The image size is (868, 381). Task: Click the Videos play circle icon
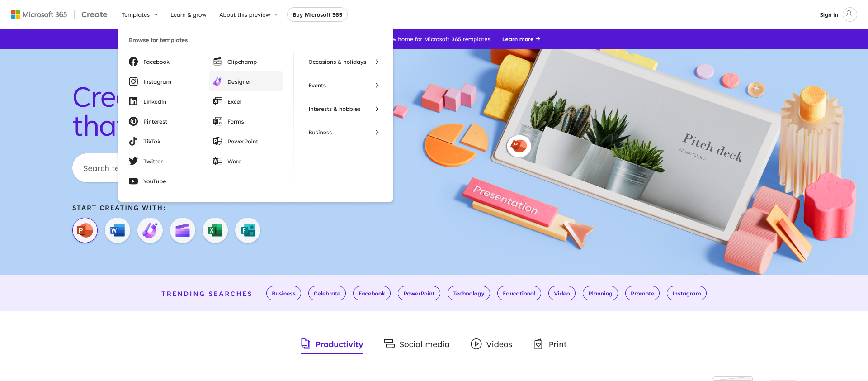(x=476, y=344)
